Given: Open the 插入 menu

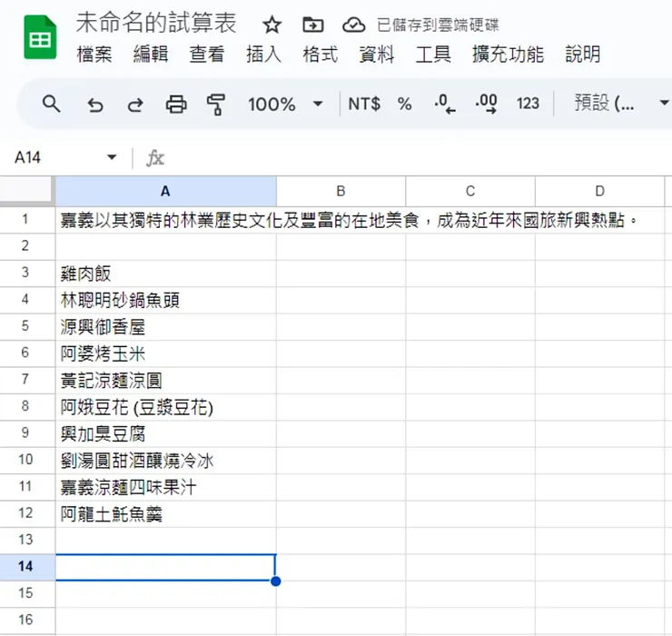Looking at the screenshot, I should tap(263, 55).
